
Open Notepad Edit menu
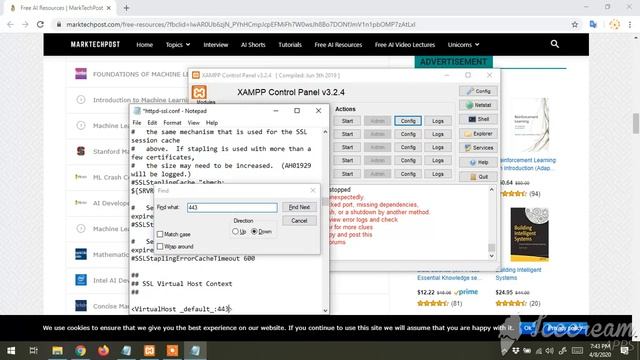152,122
